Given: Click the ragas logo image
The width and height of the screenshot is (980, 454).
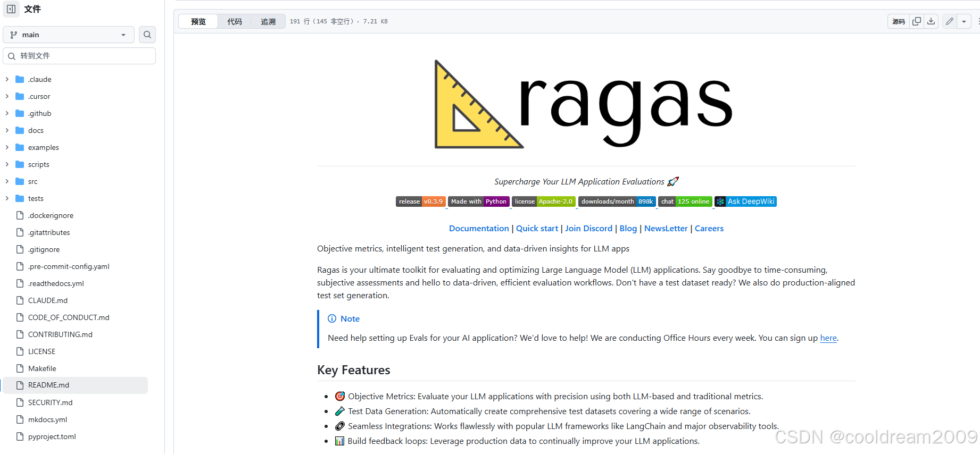Looking at the screenshot, I should point(584,104).
